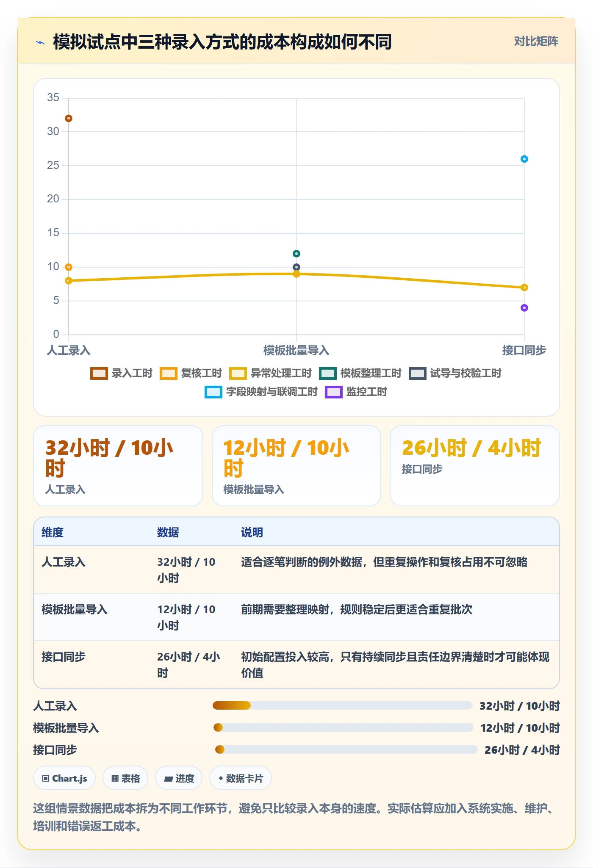Toggle the 字段映射与联调工时 legend swatch
This screenshot has width=593, height=868.
point(213,392)
